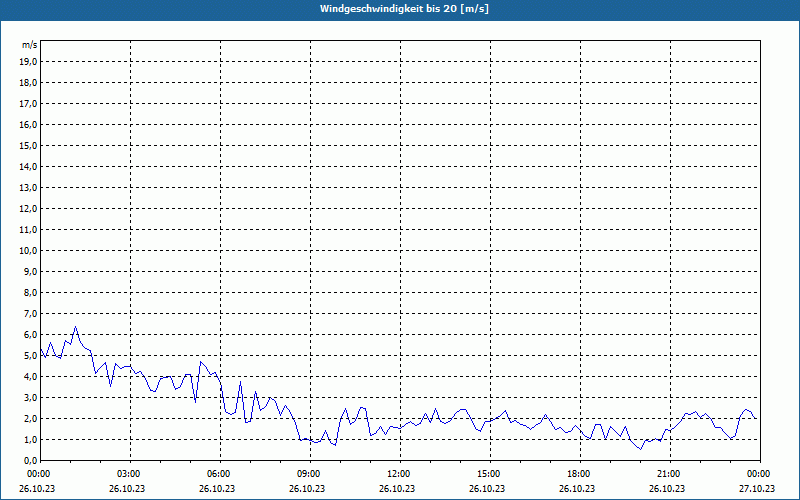Pick the '15,0' y-axis label
This screenshot has width=800, height=500.
click(x=28, y=145)
